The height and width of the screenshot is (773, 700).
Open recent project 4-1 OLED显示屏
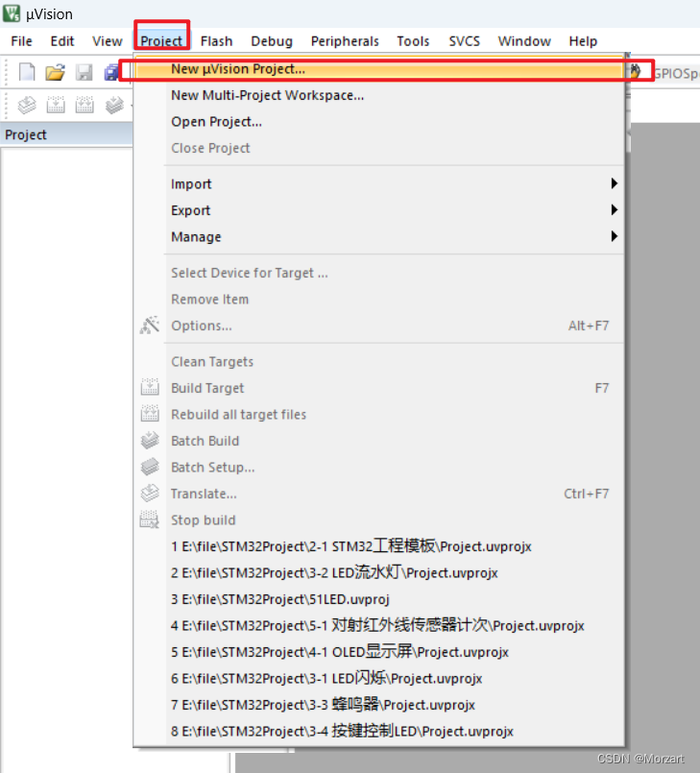(378, 652)
